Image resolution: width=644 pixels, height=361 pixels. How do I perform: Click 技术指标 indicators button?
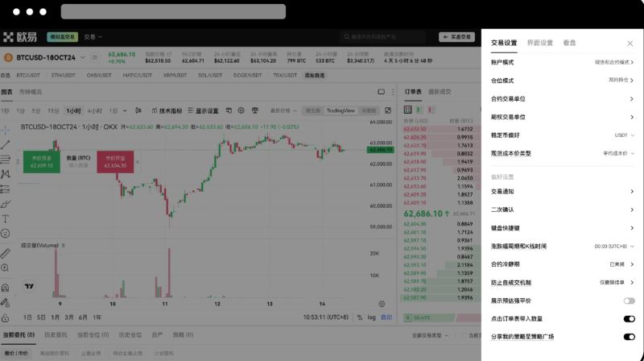click(167, 110)
